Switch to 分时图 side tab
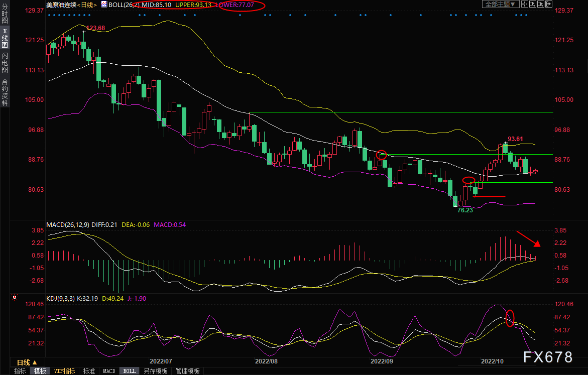This screenshot has height=375, width=588. pos(5,14)
